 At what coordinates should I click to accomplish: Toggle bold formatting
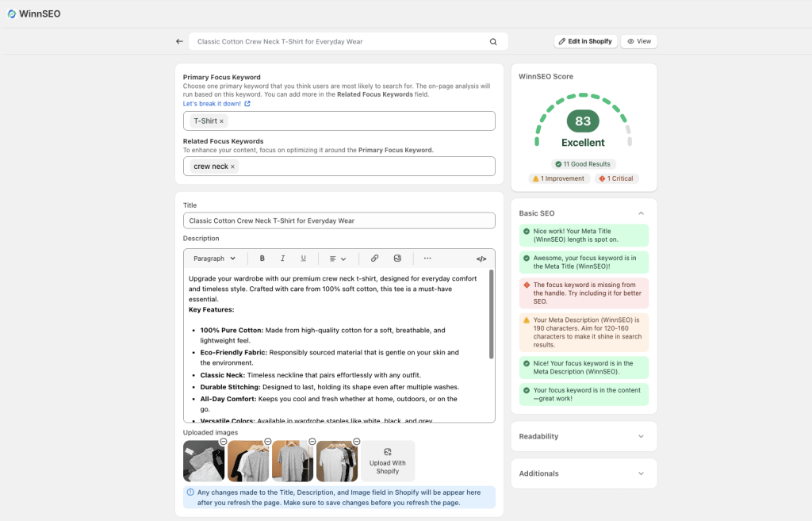[x=262, y=259]
